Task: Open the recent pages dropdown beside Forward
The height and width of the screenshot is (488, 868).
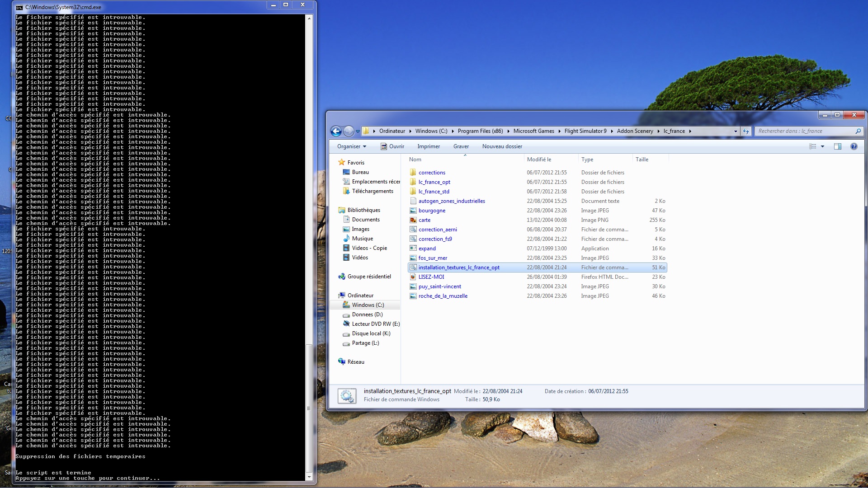Action: [358, 131]
